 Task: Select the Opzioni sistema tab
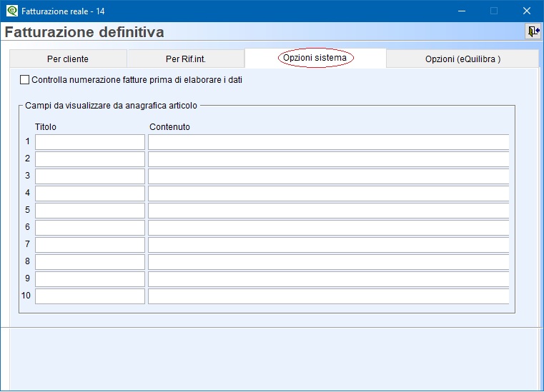coord(315,58)
